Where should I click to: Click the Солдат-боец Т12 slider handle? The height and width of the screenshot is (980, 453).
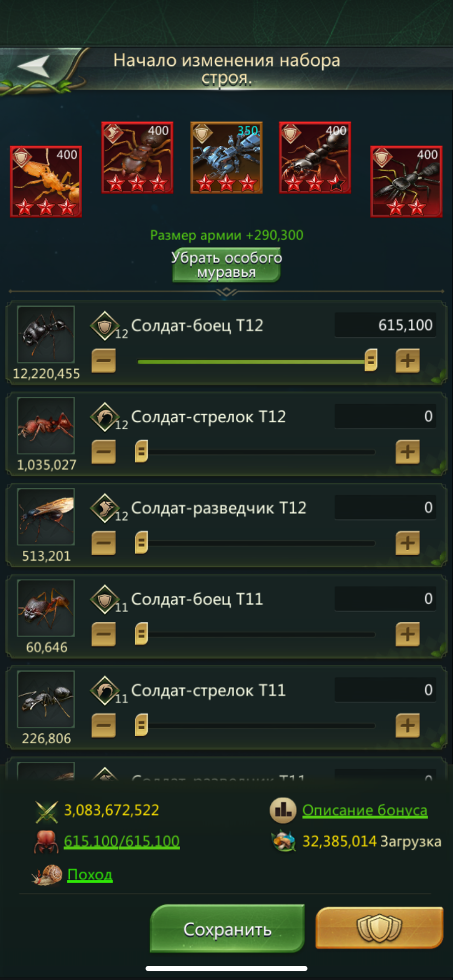370,360
